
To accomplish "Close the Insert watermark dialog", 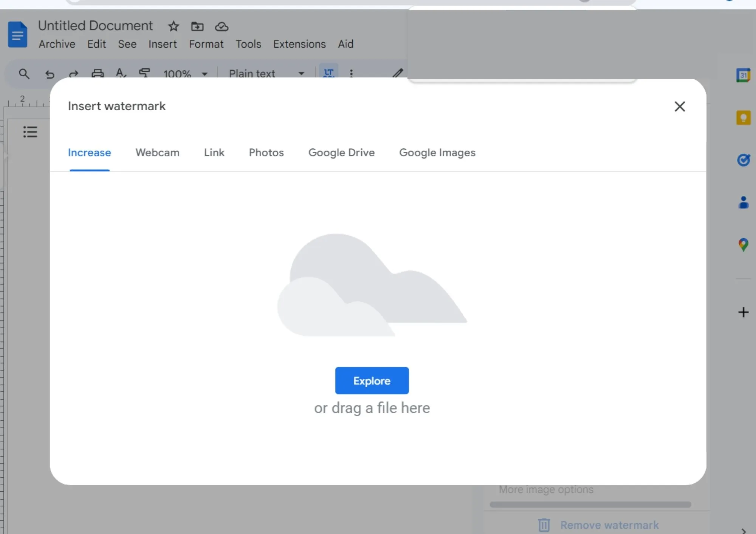I will pyautogui.click(x=680, y=106).
